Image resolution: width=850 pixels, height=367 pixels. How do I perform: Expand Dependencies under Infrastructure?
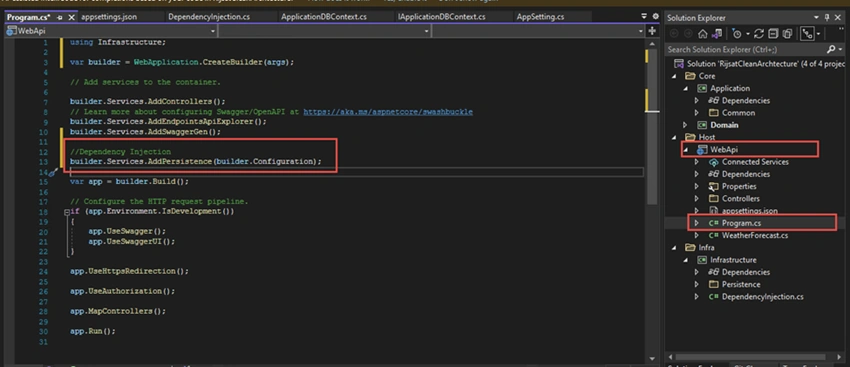tap(697, 272)
